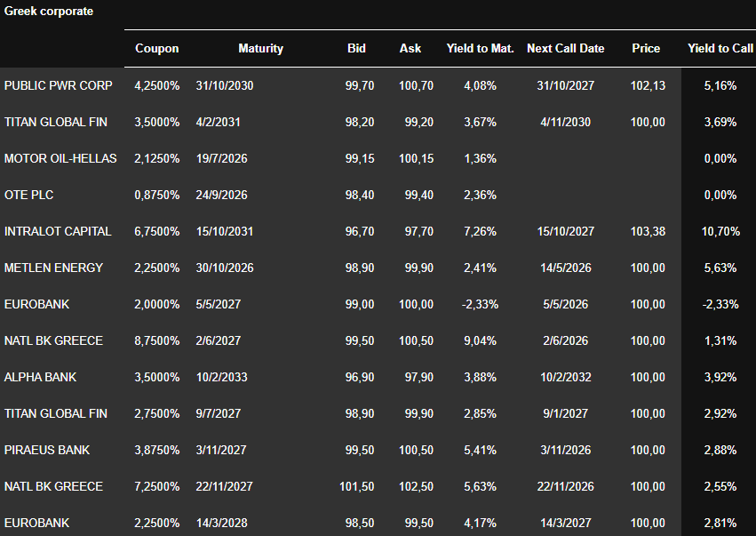Click the 4,08% yield to maturity
The height and width of the screenshot is (536, 756).
coord(481,85)
